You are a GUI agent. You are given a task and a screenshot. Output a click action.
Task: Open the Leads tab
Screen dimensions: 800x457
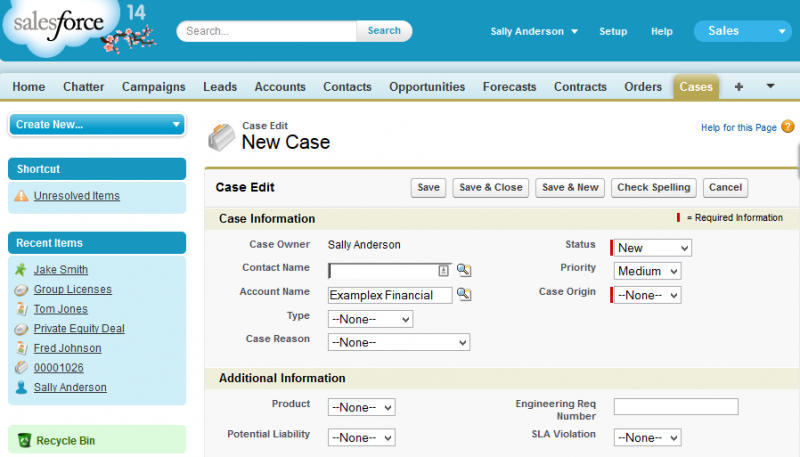[x=220, y=87]
